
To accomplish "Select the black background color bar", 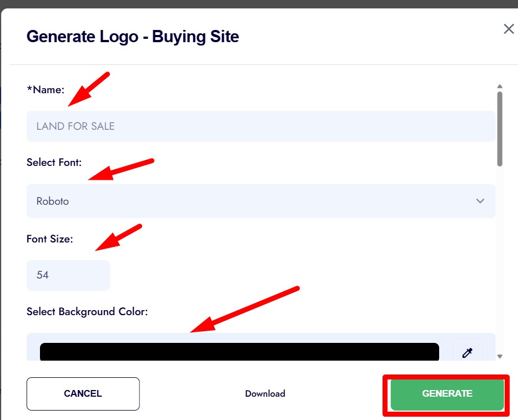I will (239, 352).
